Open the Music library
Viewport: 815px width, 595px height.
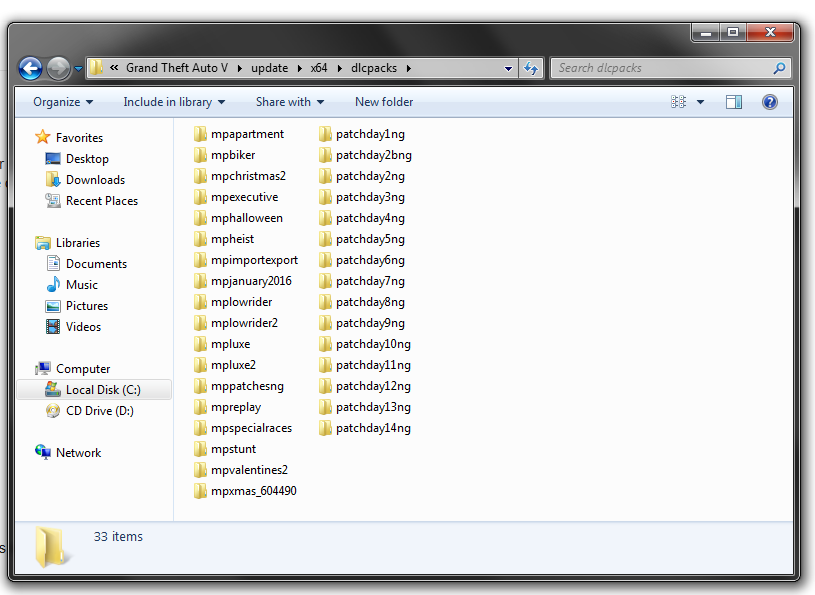coord(82,285)
